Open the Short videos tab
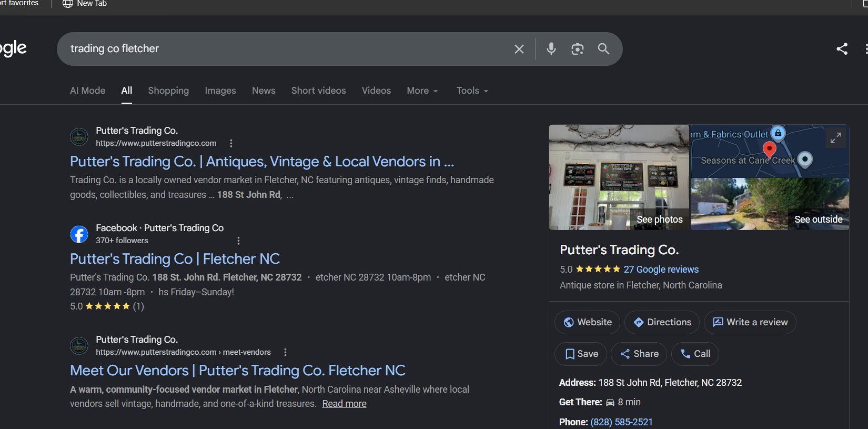The height and width of the screenshot is (429, 868). (319, 91)
